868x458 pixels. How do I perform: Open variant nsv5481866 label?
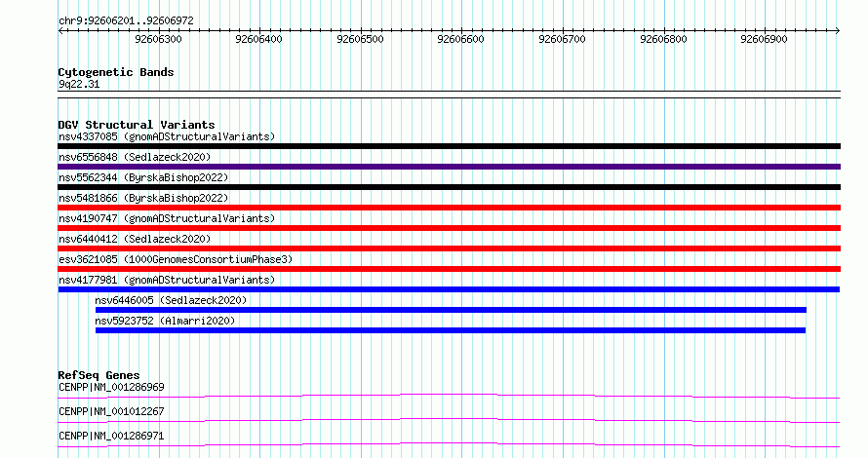(x=143, y=198)
